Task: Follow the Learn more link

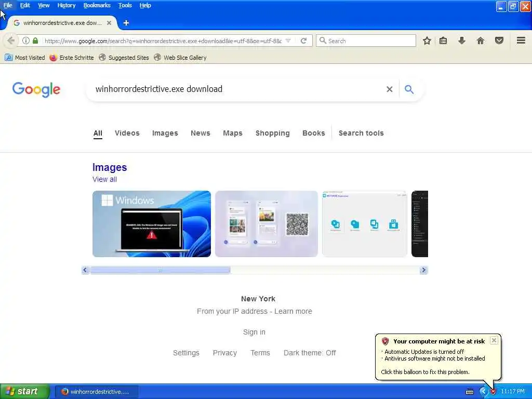Action: (x=293, y=311)
